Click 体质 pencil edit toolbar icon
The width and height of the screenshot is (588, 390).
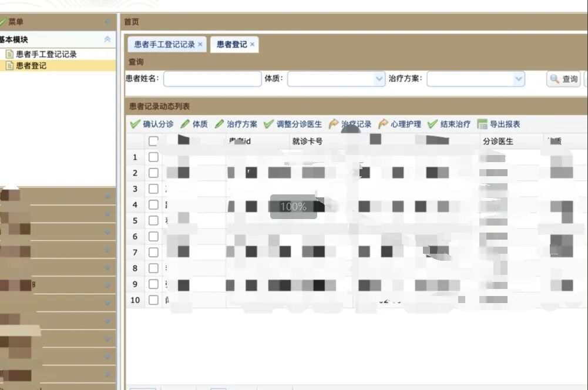pos(185,124)
